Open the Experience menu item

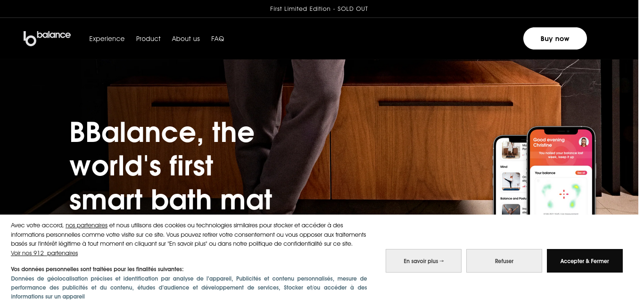(x=107, y=39)
